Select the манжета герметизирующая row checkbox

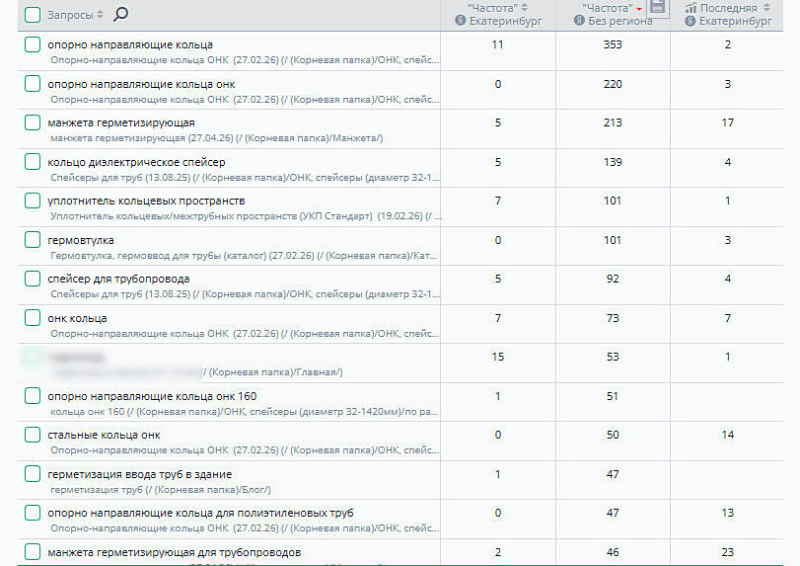tap(33, 122)
